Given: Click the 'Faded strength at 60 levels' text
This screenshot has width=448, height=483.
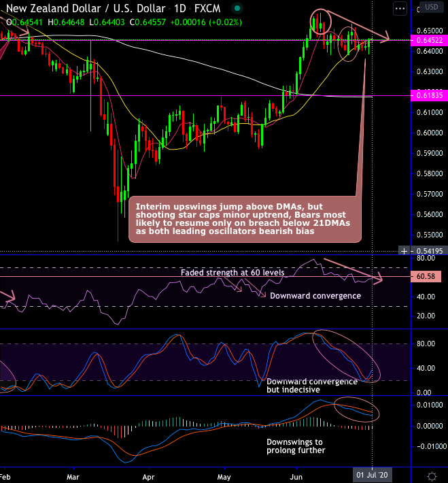Looking at the screenshot, I should 232,273.
